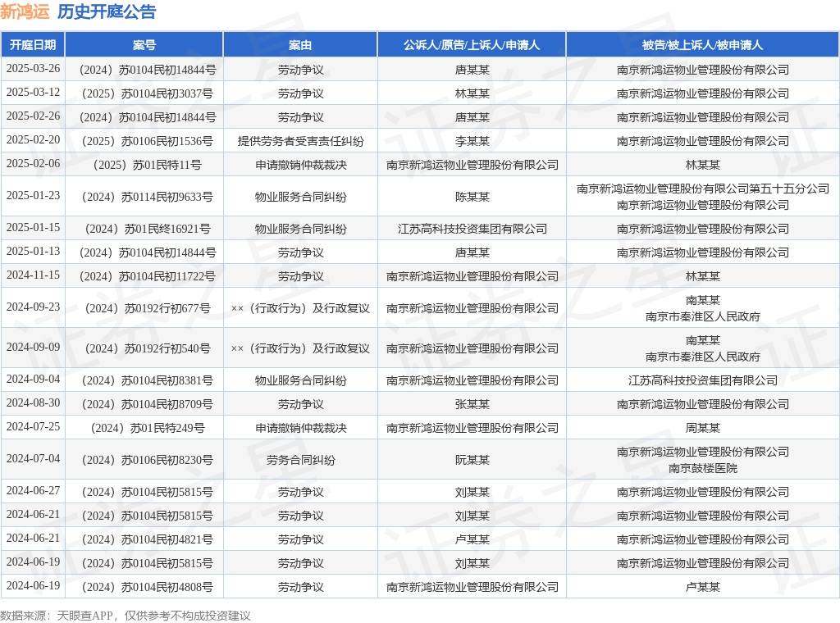The image size is (840, 623).
Task: Click 南京市秦淮区人民政府 in the 2024-09-09 row
Action: coord(702,357)
